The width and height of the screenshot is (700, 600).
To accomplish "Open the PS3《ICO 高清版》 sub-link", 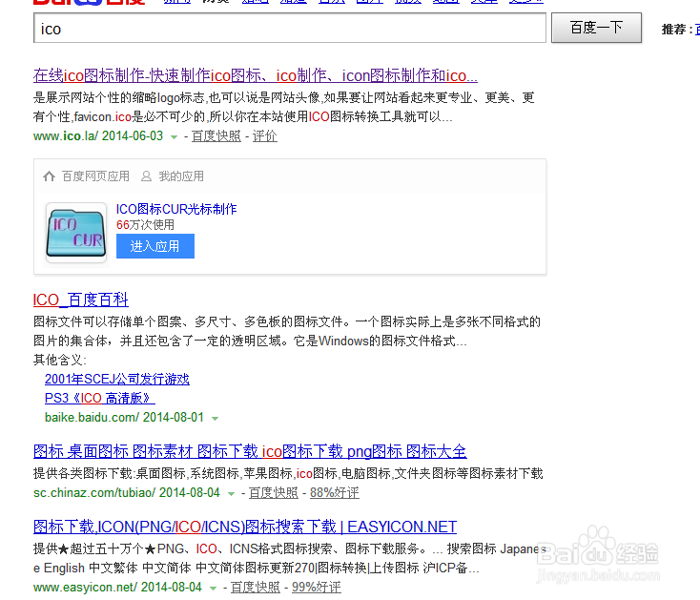I will pyautogui.click(x=100, y=398).
